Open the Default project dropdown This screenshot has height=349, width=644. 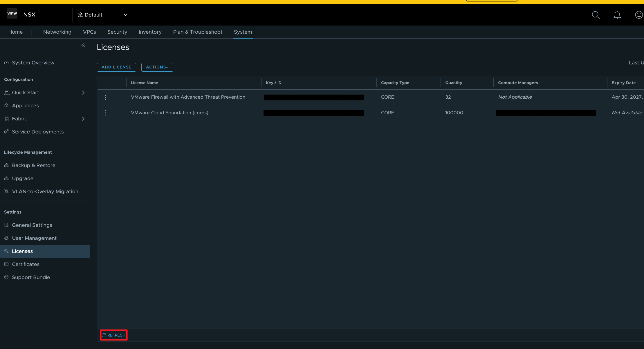click(x=126, y=15)
